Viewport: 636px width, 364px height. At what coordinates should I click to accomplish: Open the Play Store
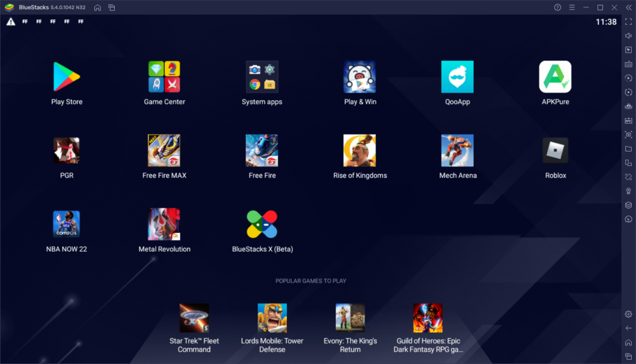[x=66, y=76]
